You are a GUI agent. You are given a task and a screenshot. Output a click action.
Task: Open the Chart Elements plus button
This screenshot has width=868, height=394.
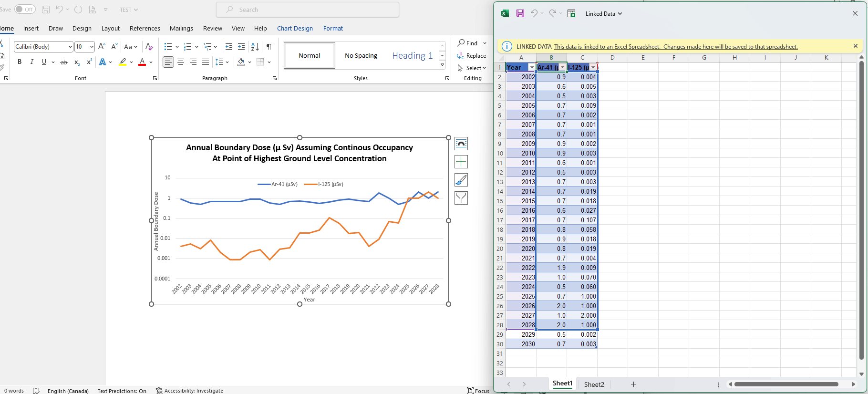coord(461,162)
